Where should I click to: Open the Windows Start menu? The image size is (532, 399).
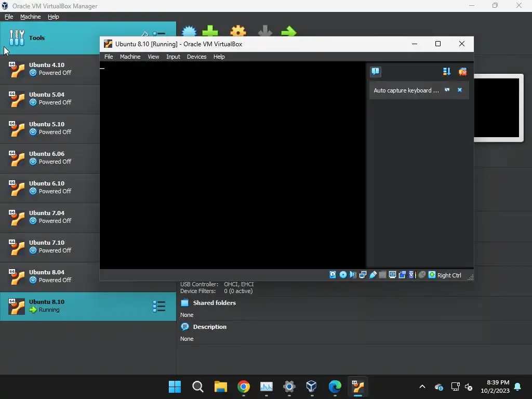click(x=175, y=387)
